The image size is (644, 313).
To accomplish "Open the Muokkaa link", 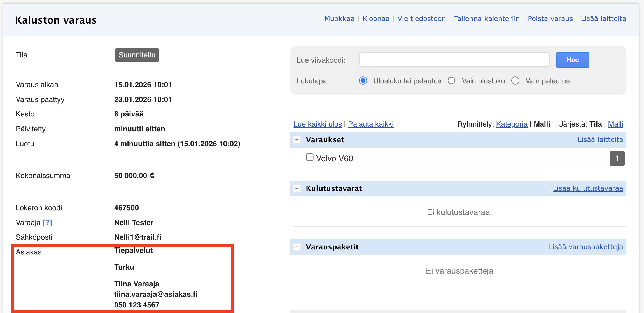I will coord(339,19).
